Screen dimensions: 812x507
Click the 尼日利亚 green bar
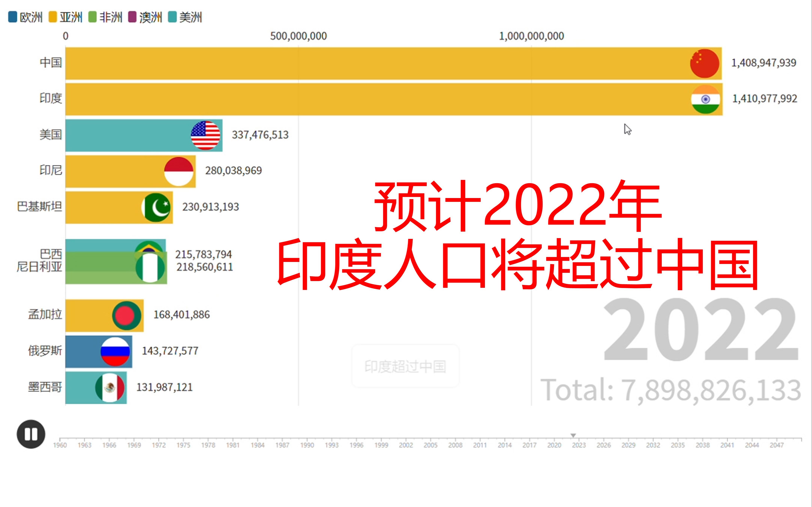point(101,278)
